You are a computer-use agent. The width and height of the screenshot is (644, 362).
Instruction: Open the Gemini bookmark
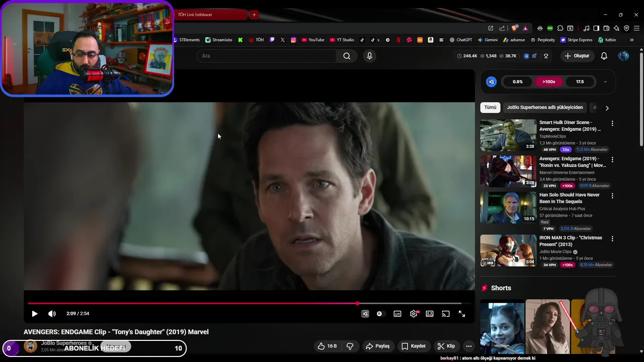click(x=488, y=40)
